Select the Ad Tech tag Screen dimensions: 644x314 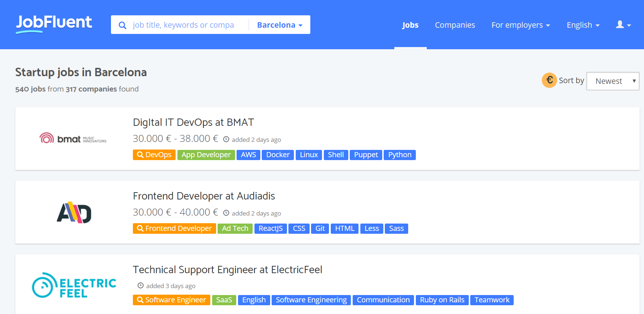(x=235, y=229)
